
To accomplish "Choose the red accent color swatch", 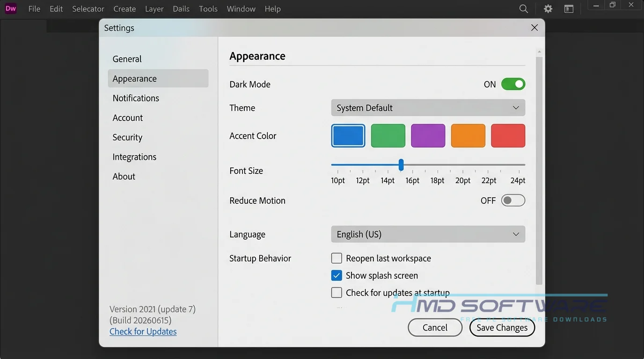I will point(508,136).
